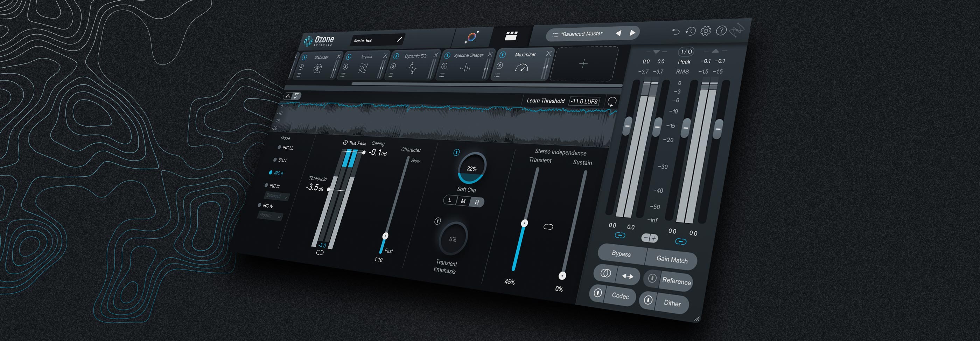Select the IRC I mode
This screenshot has width=980, height=341.
[280, 160]
